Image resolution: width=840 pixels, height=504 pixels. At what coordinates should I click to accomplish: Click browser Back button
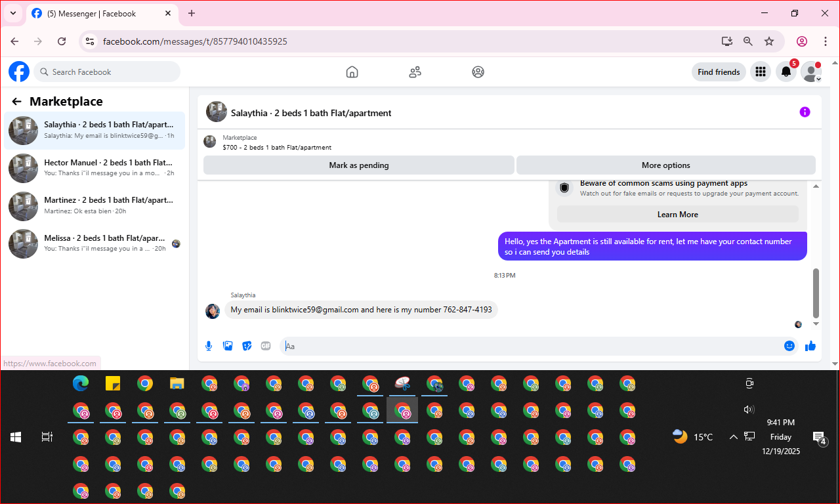pos(14,41)
